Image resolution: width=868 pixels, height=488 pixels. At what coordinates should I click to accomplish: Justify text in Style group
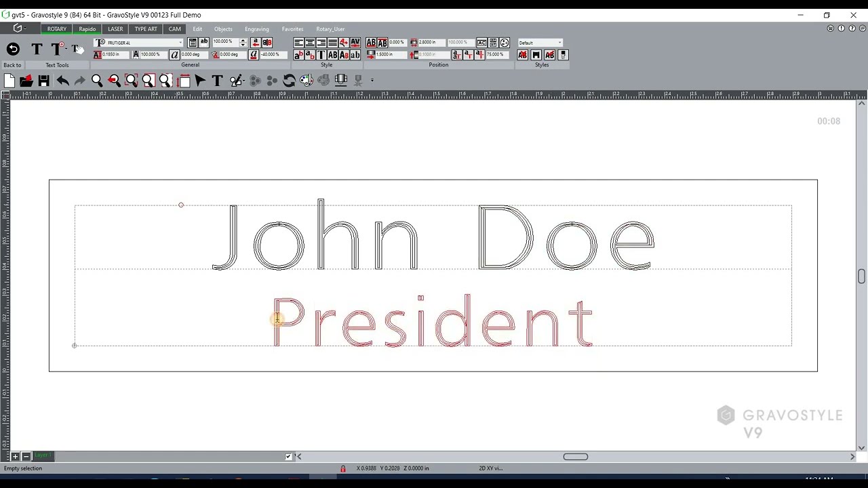332,43
